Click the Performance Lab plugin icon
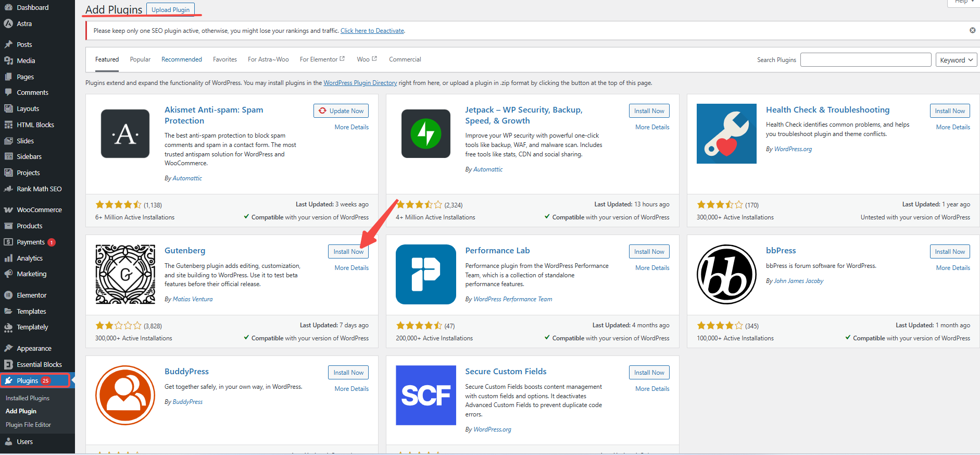 click(x=425, y=274)
